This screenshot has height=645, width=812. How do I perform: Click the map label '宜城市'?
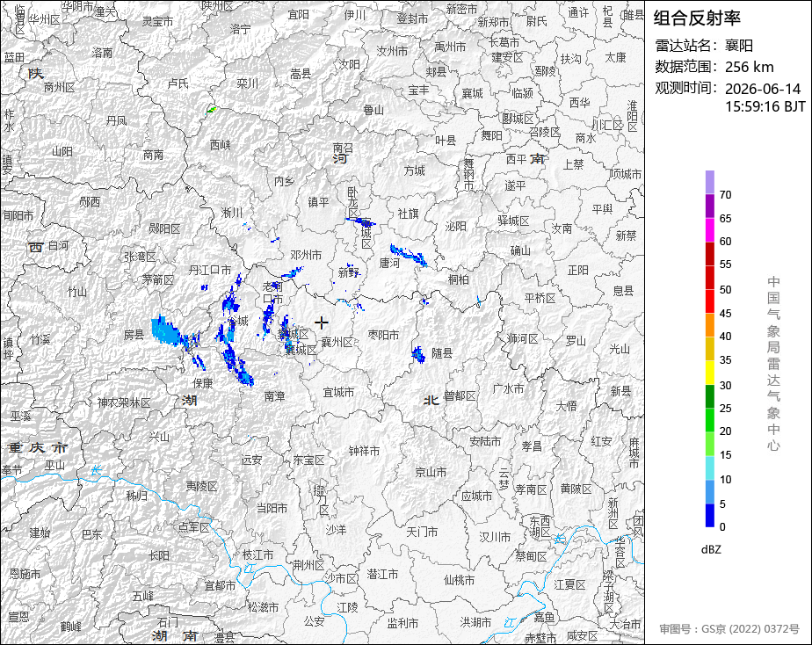(x=338, y=393)
